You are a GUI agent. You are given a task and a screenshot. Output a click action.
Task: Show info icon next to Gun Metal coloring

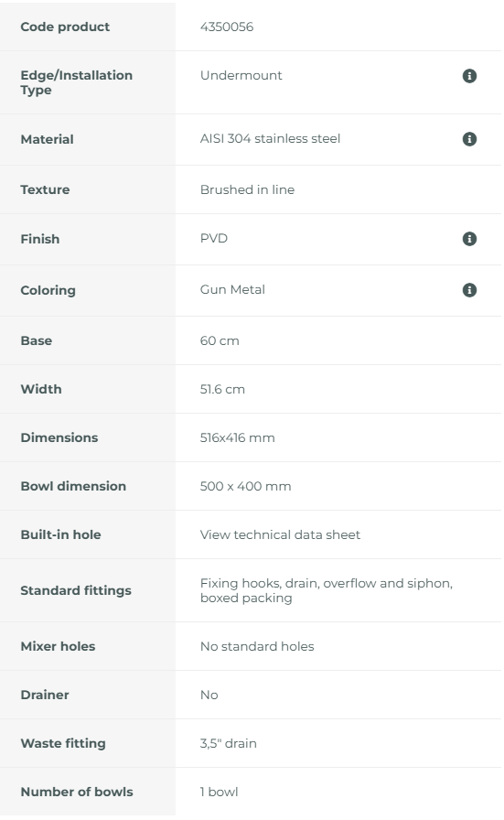point(469,290)
